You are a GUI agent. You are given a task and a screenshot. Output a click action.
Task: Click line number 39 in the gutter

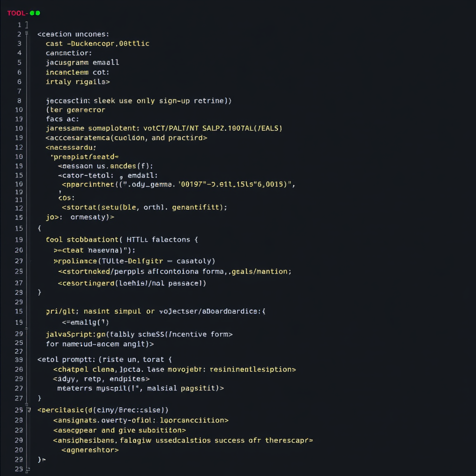click(19, 359)
